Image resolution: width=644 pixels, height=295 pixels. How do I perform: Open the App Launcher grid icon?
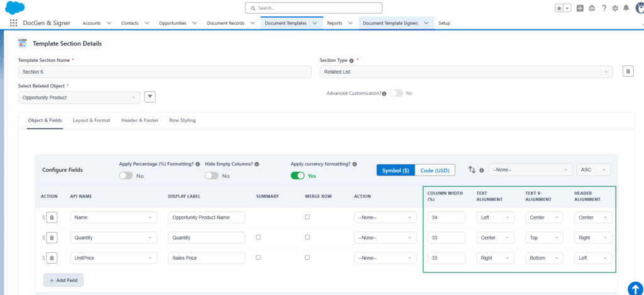point(13,23)
